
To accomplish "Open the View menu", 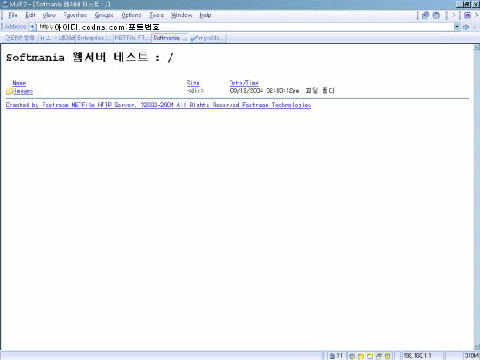I will (x=49, y=15).
